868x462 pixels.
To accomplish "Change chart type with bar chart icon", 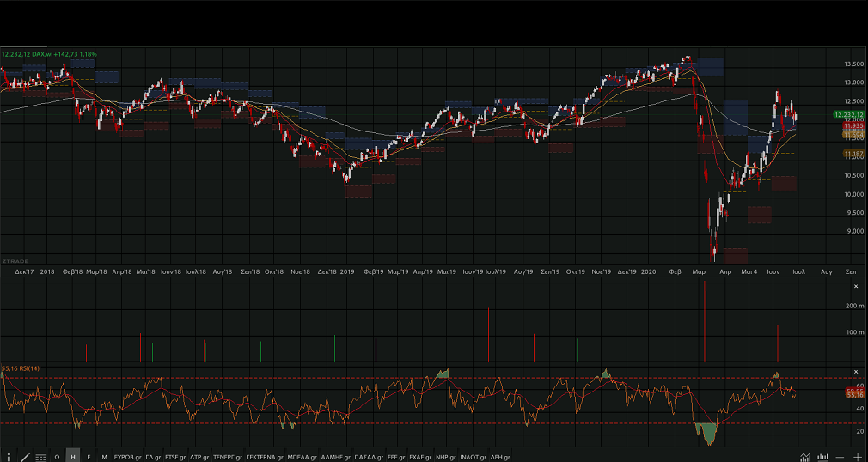I will [822, 457].
